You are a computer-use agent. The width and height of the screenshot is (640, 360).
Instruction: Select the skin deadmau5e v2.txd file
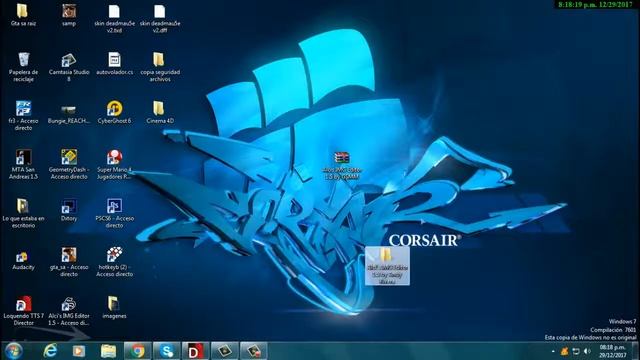click(x=115, y=18)
